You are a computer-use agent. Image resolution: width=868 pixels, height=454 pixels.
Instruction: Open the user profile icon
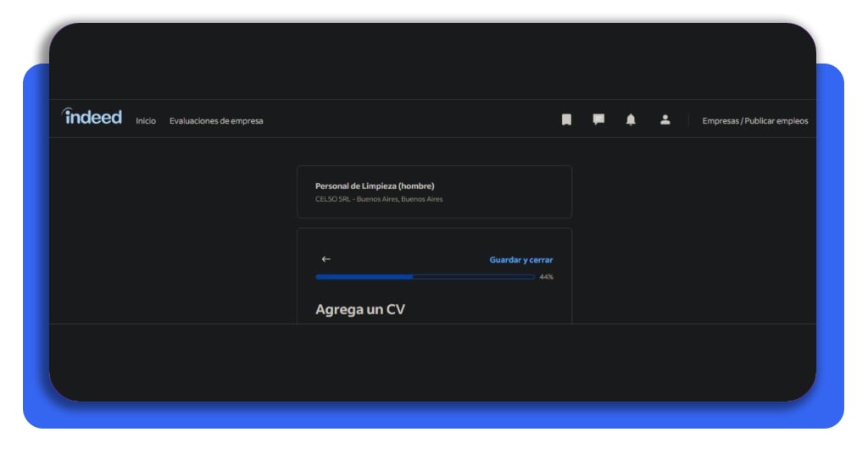pyautogui.click(x=665, y=119)
